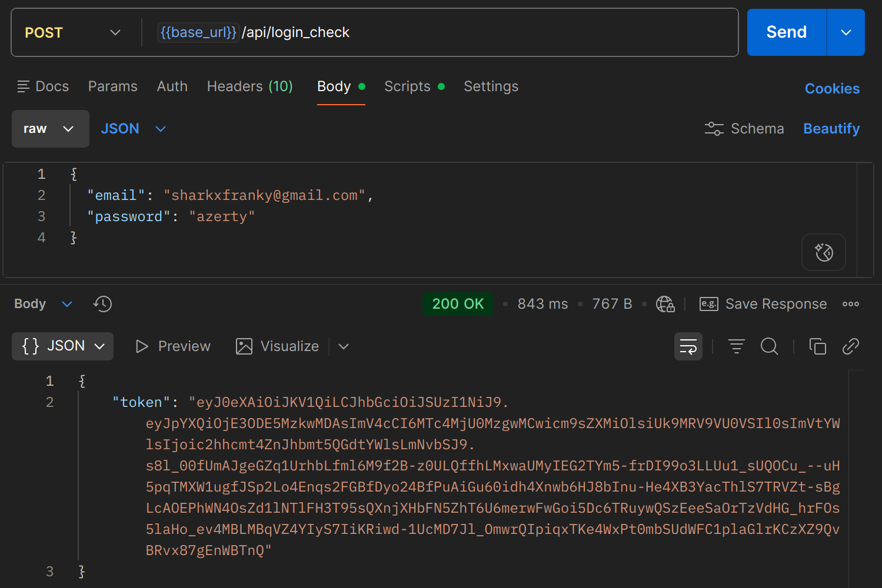Expand the response Body dropdown
Viewport: 882px width, 588px height.
pos(44,304)
